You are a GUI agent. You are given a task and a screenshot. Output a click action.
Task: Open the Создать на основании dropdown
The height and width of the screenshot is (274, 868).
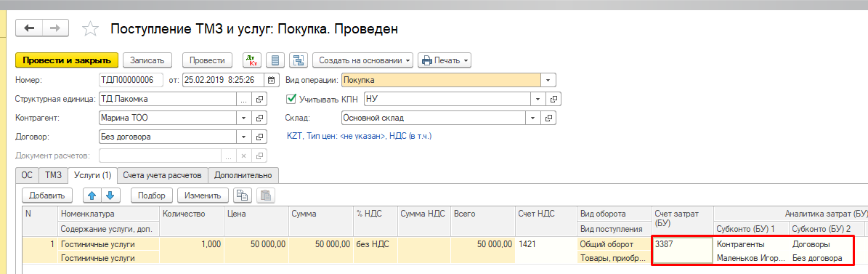(x=362, y=60)
